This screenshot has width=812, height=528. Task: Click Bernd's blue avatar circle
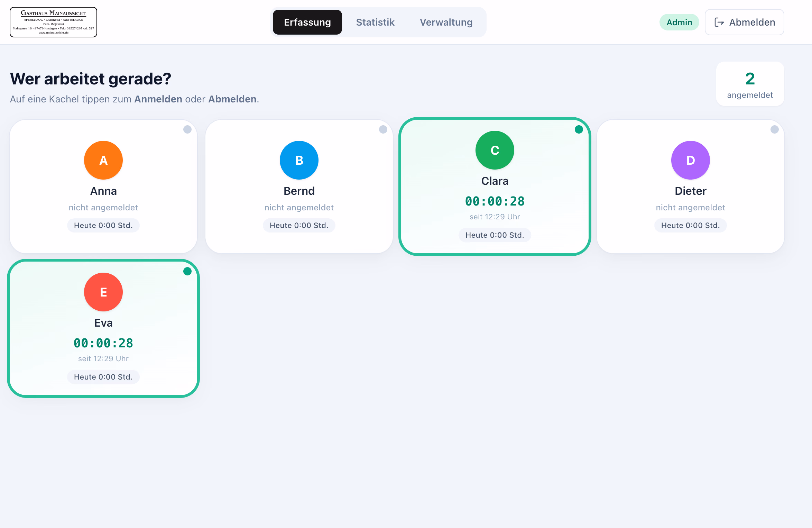299,160
